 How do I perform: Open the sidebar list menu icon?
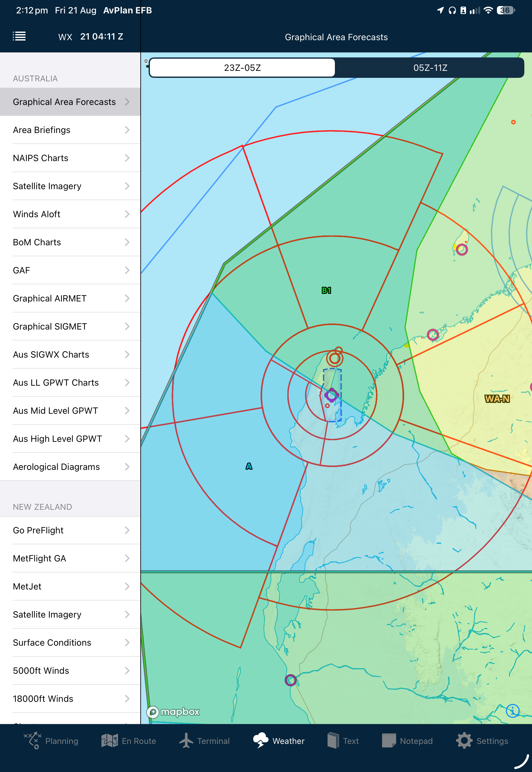[19, 36]
